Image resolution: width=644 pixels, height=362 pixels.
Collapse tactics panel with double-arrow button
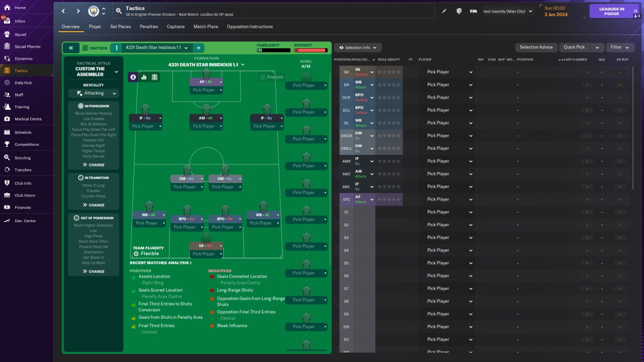click(71, 48)
